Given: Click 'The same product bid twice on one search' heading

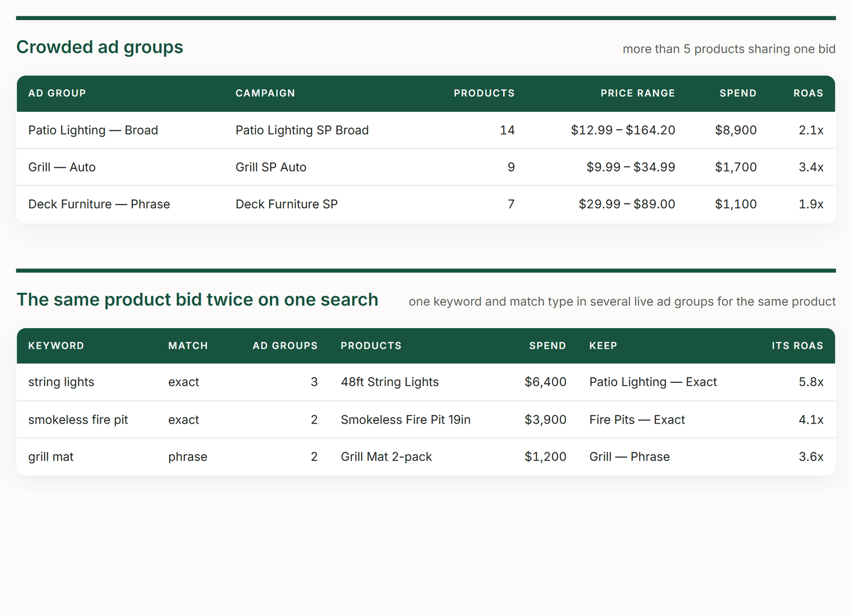Looking at the screenshot, I should coord(197,300).
